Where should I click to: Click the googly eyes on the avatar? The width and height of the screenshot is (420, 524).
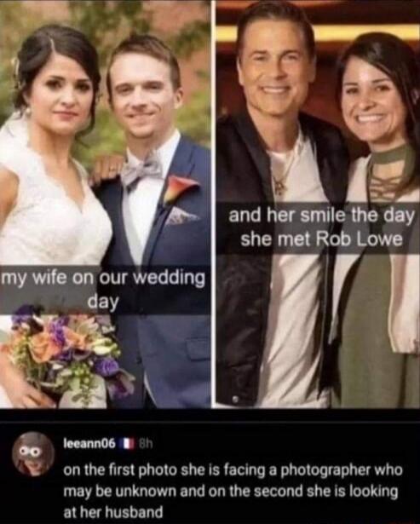(x=31, y=452)
